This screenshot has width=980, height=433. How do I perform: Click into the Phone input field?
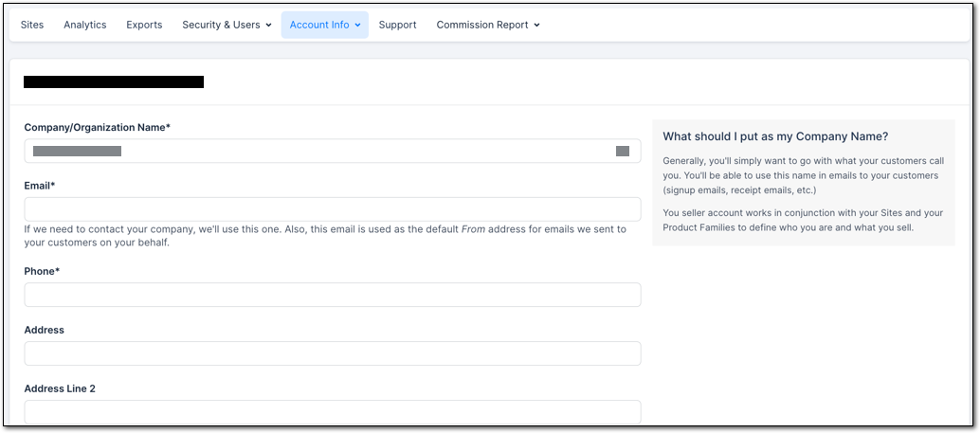click(333, 295)
